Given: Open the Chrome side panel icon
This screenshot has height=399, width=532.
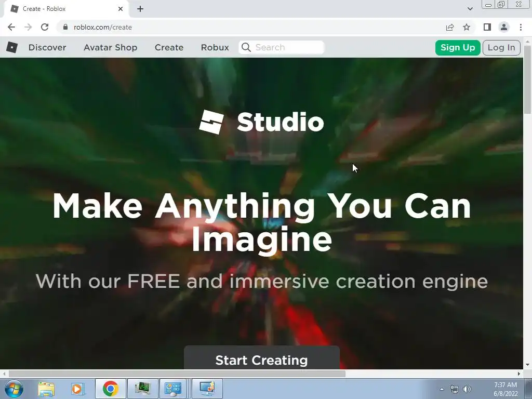Looking at the screenshot, I should click(x=487, y=27).
